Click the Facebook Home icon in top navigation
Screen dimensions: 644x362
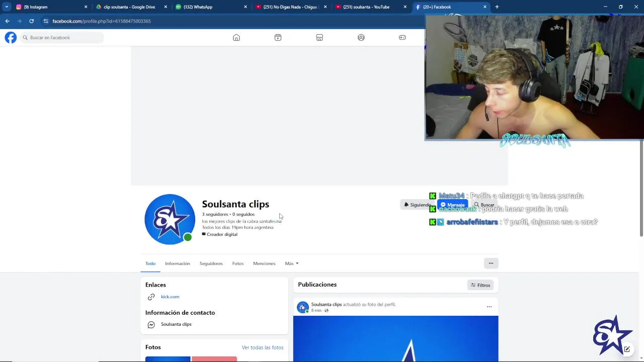[236, 38]
